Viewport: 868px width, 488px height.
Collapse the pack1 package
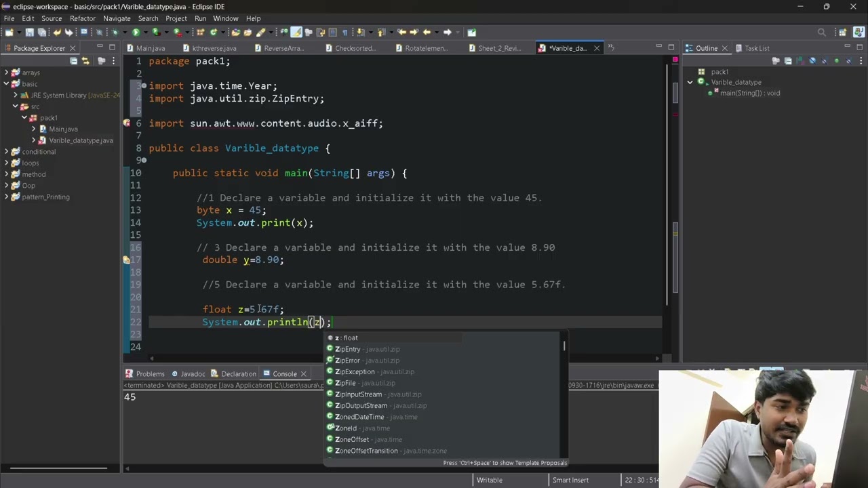(24, 118)
